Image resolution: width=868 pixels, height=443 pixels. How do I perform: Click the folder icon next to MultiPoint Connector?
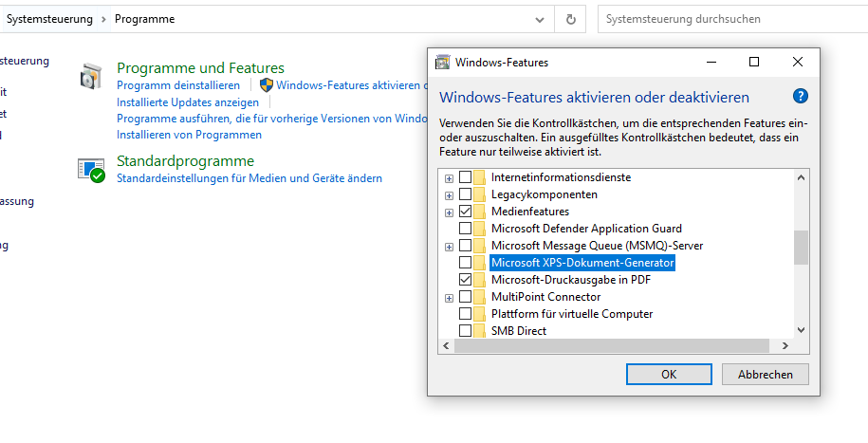pos(479,297)
